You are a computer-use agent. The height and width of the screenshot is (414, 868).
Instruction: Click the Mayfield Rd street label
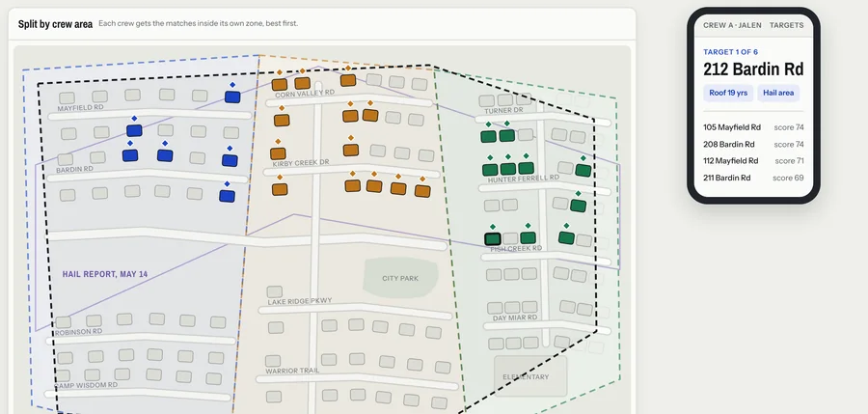click(80, 108)
